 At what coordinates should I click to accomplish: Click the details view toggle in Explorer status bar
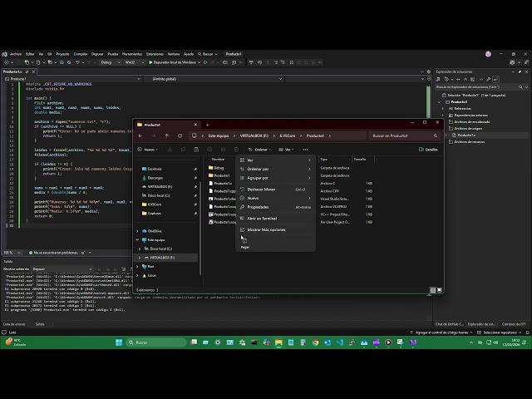pyautogui.click(x=433, y=290)
